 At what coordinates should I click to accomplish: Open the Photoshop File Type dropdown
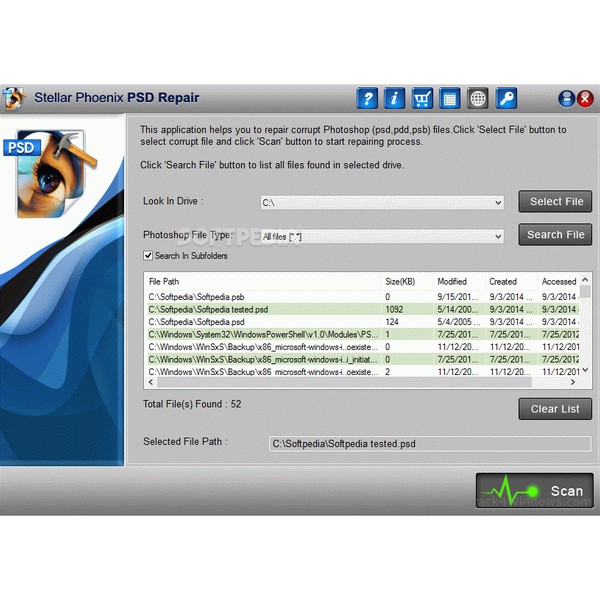pos(382,236)
